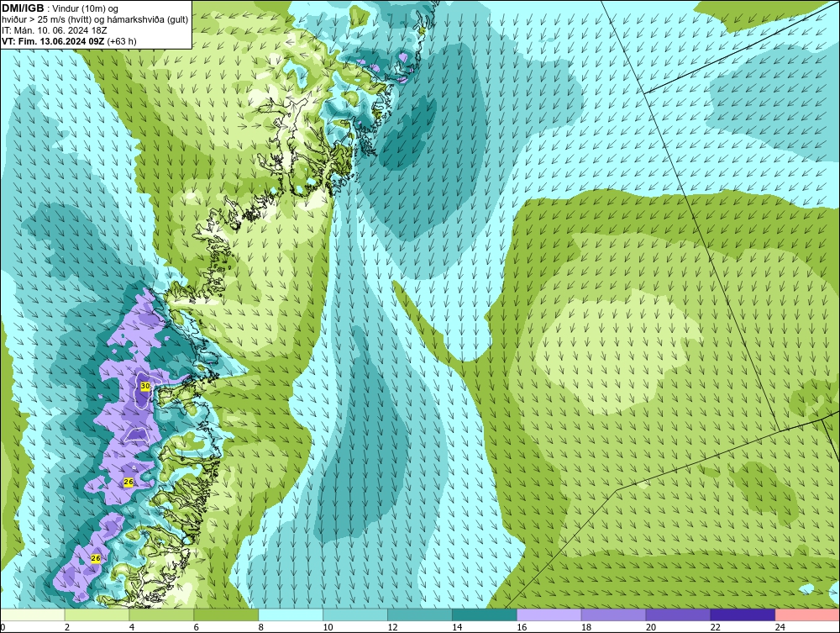Screen dimensions: 840x633
Task: Click the yellow 26 label nearest the 30 label
Action: pyautogui.click(x=129, y=482)
